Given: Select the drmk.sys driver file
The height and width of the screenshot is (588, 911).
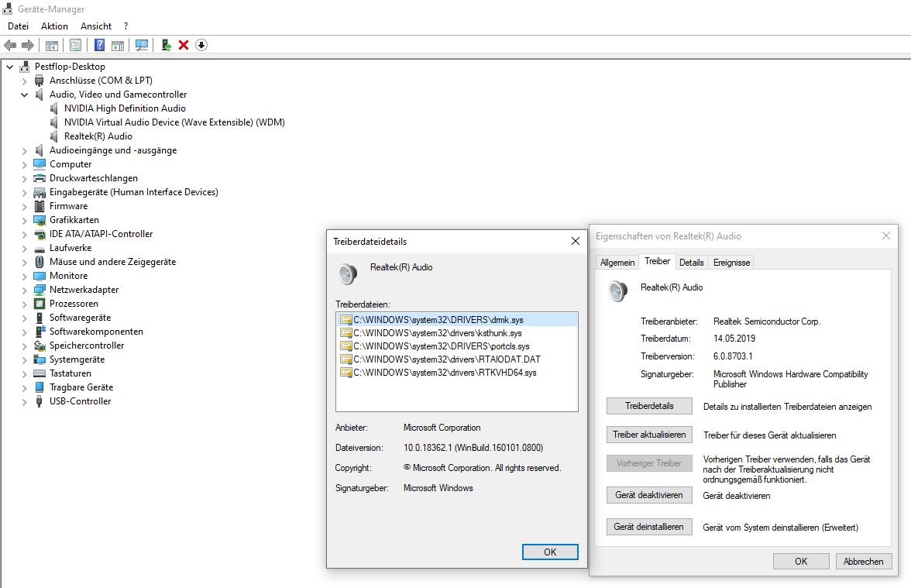Looking at the screenshot, I should tap(457, 319).
